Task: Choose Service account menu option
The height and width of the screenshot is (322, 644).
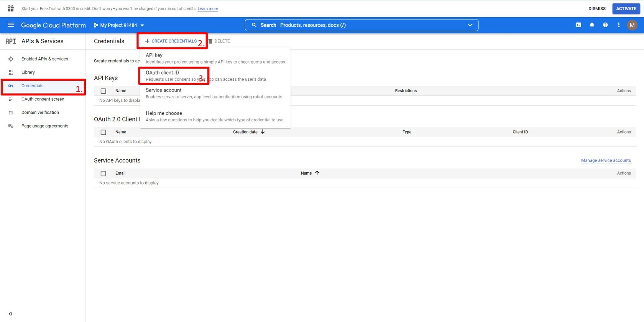Action: (x=215, y=93)
